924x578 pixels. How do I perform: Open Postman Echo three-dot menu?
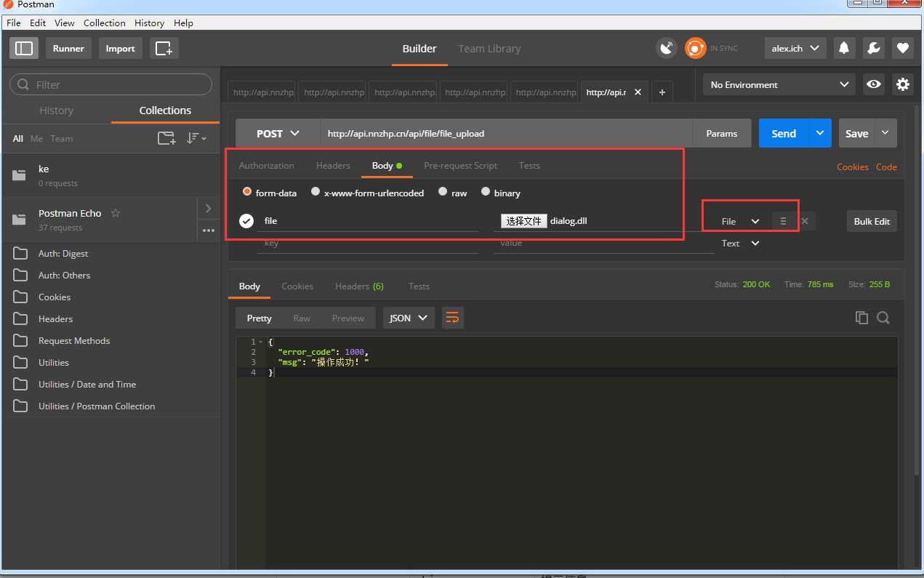point(209,230)
